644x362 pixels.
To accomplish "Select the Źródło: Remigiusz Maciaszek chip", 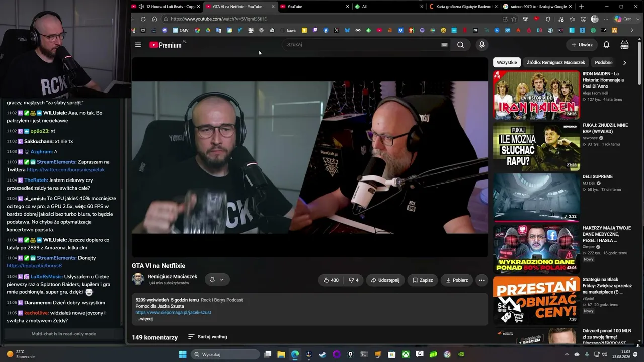I will click(555, 63).
